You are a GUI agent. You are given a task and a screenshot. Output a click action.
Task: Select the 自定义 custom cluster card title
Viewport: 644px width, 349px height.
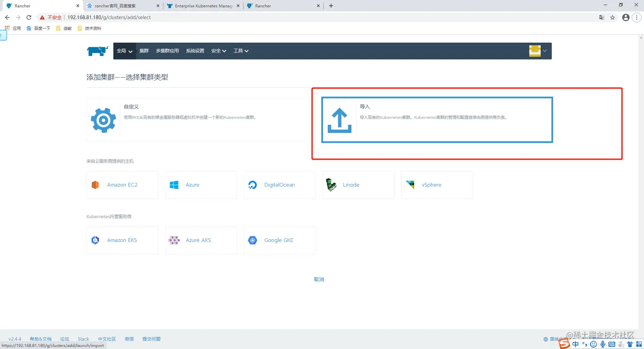pyautogui.click(x=131, y=107)
